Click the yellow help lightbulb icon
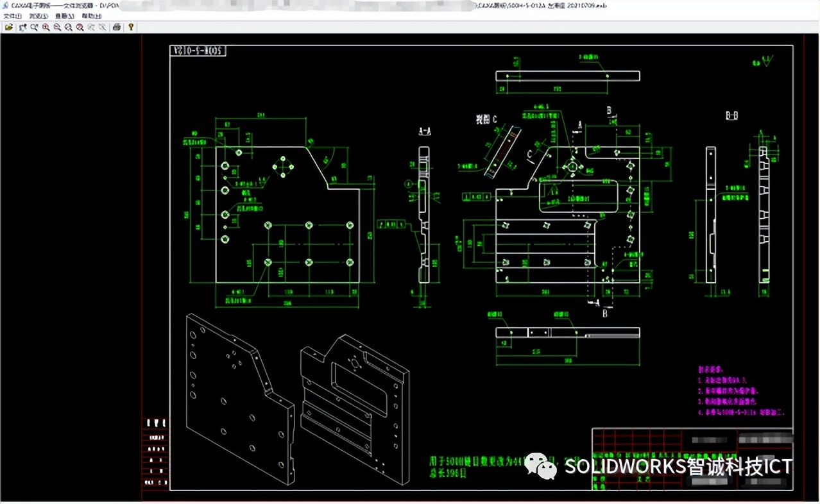The width and height of the screenshot is (820, 504). click(130, 27)
